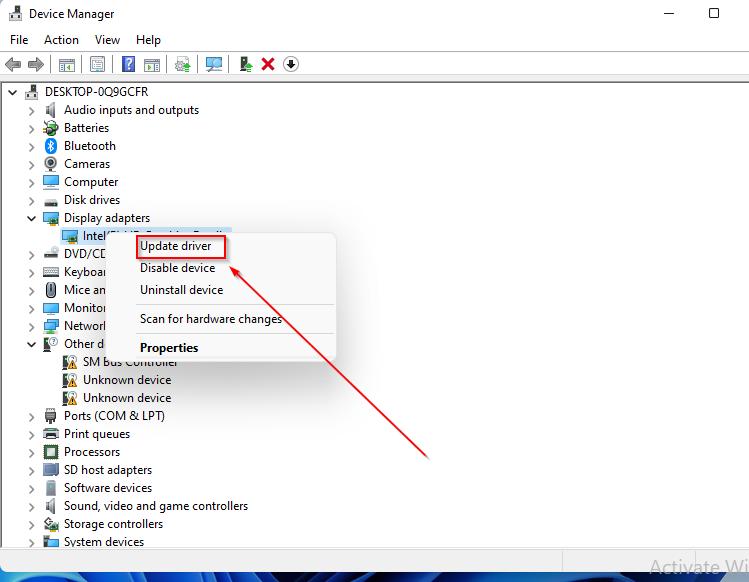Viewport: 749px width, 582px height.
Task: Collapse the Other devices chevron
Action: click(x=32, y=345)
